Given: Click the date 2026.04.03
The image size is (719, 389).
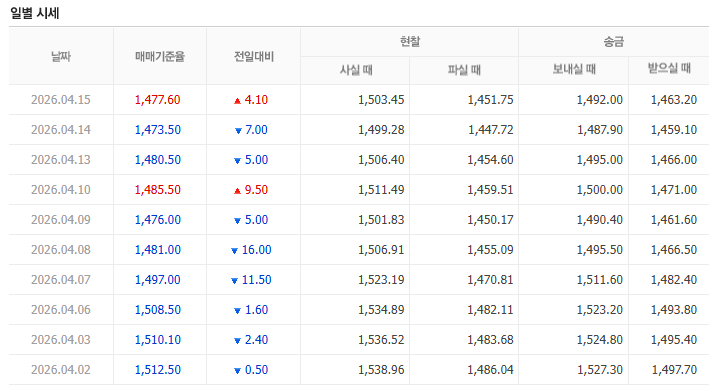Looking at the screenshot, I should [x=61, y=339].
